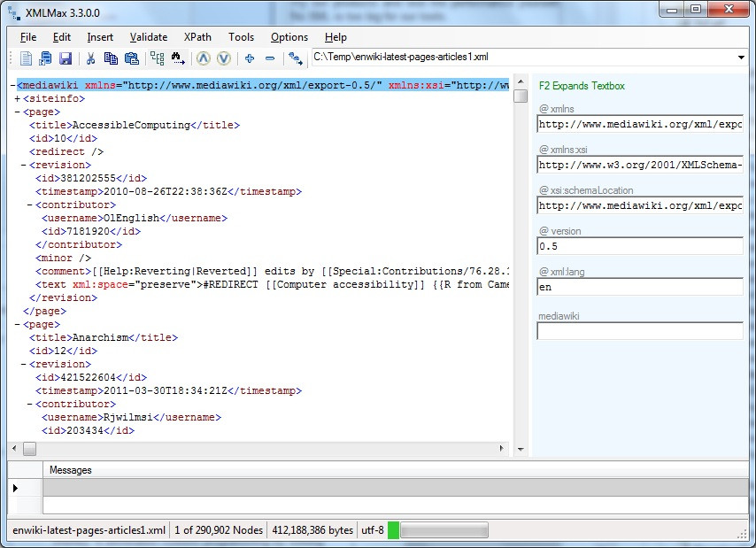Open the Edit menu
This screenshot has height=548, width=756.
(62, 37)
